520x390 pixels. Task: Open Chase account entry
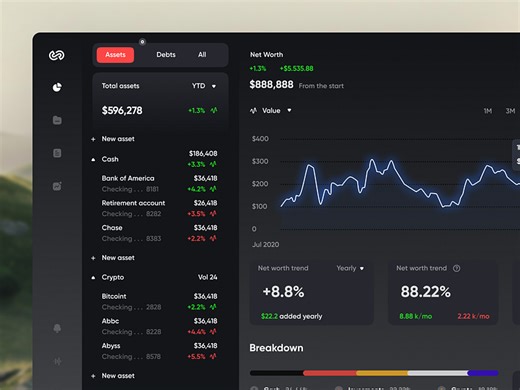click(x=159, y=233)
